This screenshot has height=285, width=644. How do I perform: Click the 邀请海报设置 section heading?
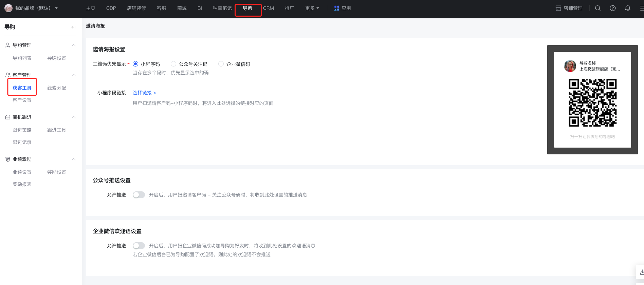[109, 49]
